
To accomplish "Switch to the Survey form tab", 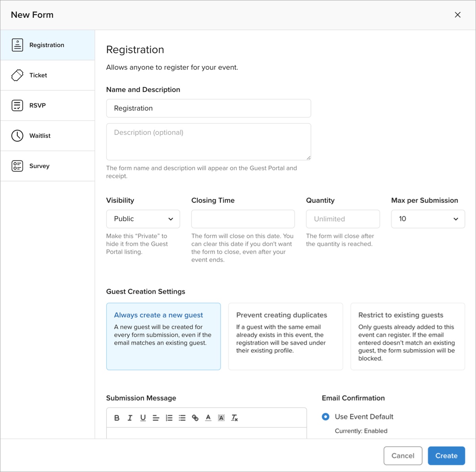I will tap(48, 166).
